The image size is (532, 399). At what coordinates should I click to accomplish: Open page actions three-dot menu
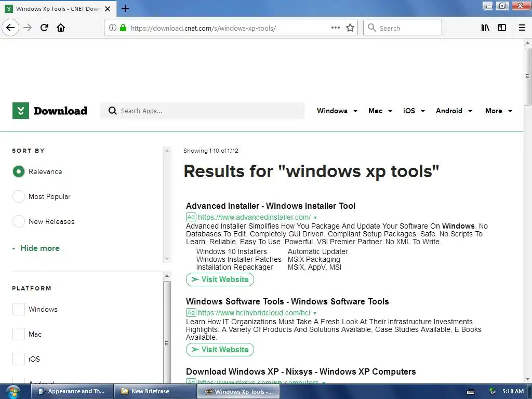coord(335,28)
